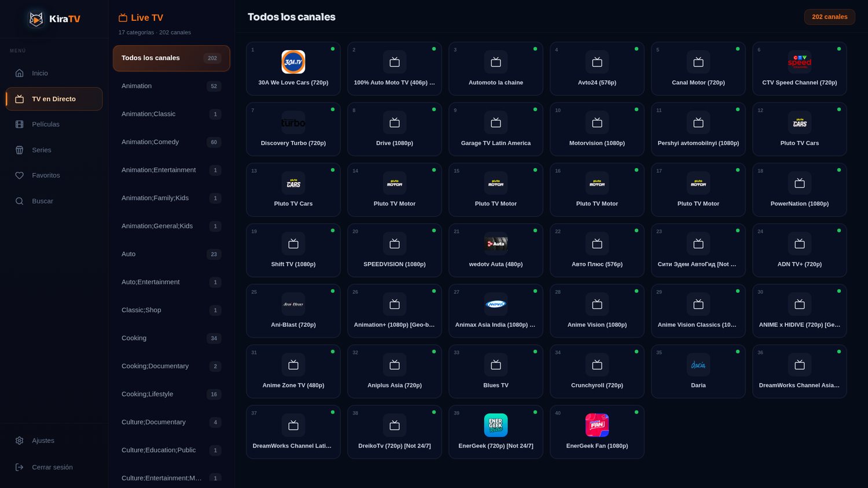
Task: Click the Animax Asia India logo
Action: 496,304
